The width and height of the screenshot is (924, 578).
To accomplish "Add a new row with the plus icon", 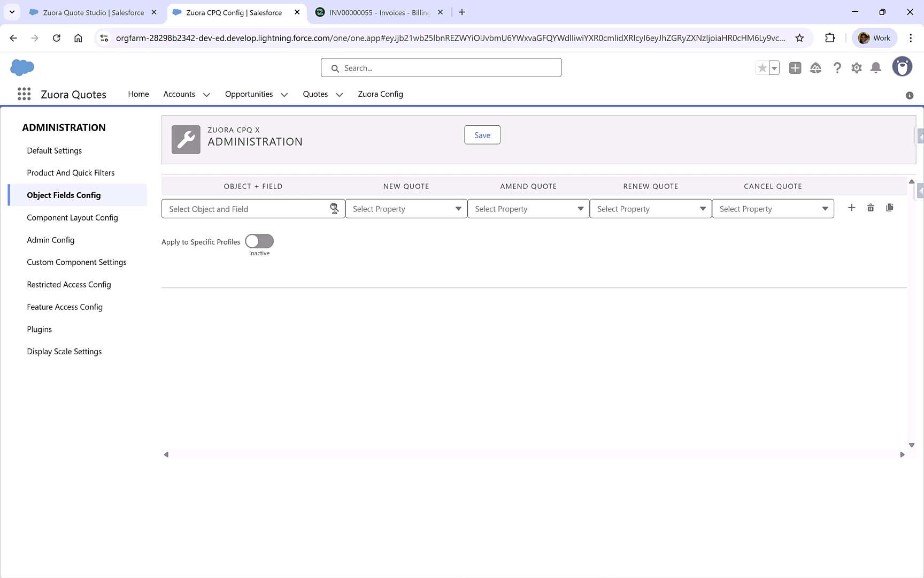I will (x=851, y=208).
